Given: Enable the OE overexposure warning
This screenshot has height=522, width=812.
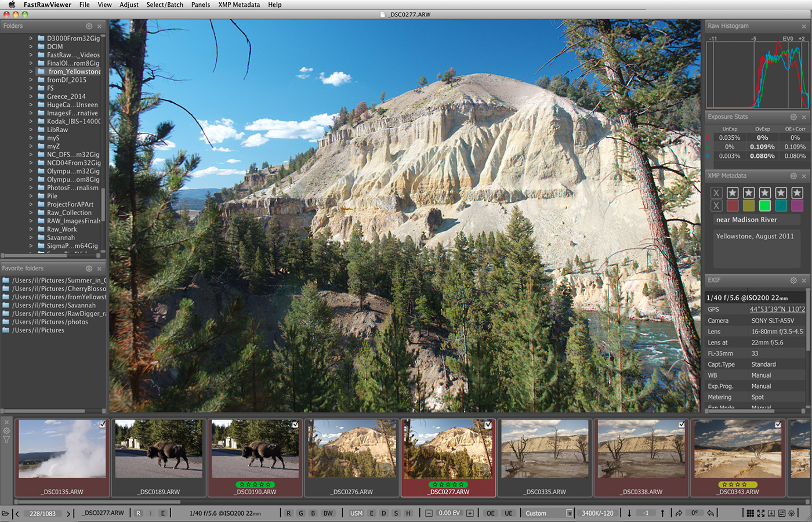Looking at the screenshot, I should pyautogui.click(x=490, y=513).
